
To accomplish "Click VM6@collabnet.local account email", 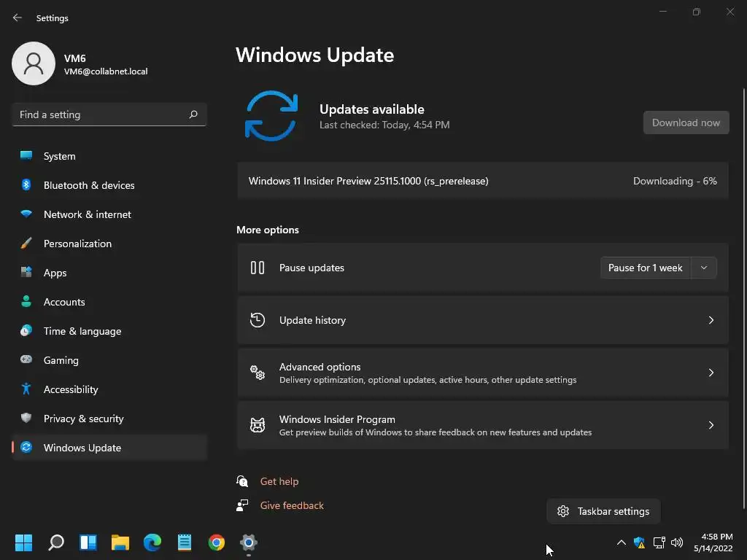I will click(106, 71).
